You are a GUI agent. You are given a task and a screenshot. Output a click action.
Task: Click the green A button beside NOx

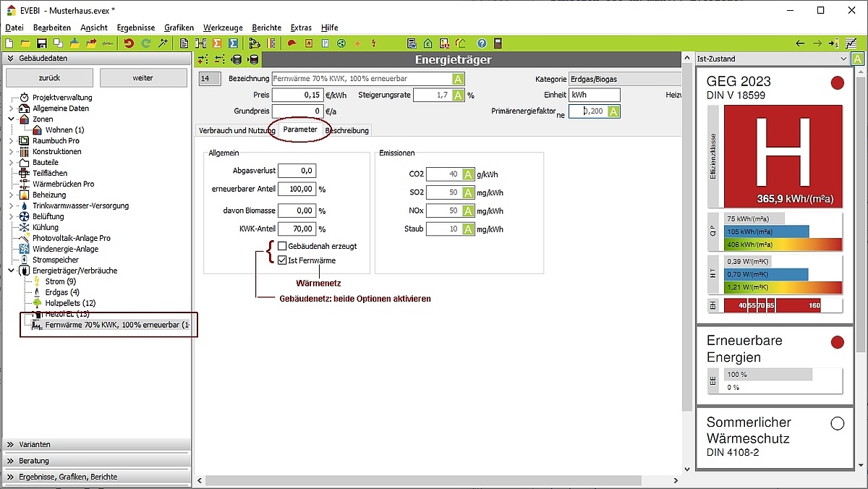[469, 211]
